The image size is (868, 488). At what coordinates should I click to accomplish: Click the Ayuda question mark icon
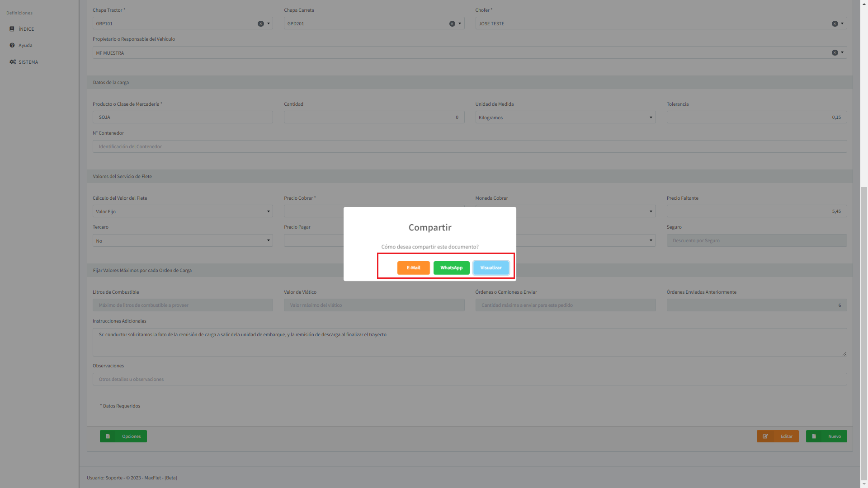[x=12, y=45]
